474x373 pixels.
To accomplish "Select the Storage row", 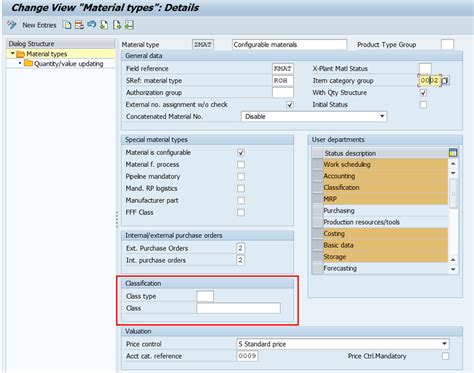I will [385, 257].
